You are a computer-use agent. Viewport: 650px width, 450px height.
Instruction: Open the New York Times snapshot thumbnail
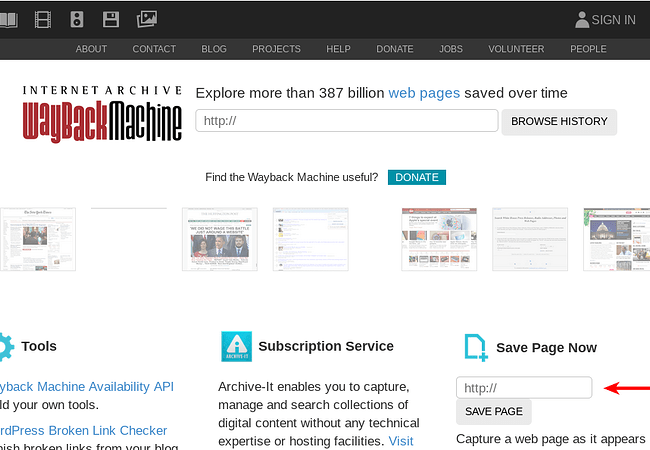click(38, 239)
